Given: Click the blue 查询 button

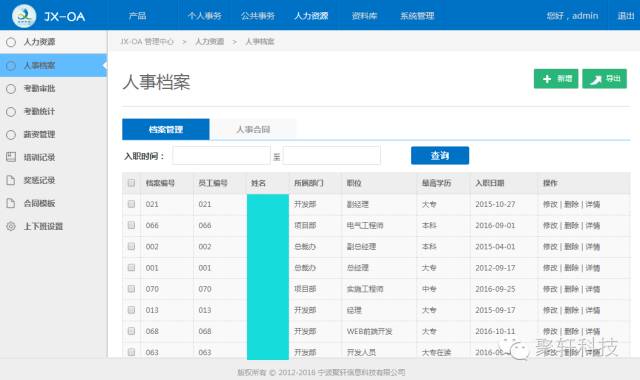Looking at the screenshot, I should point(440,156).
